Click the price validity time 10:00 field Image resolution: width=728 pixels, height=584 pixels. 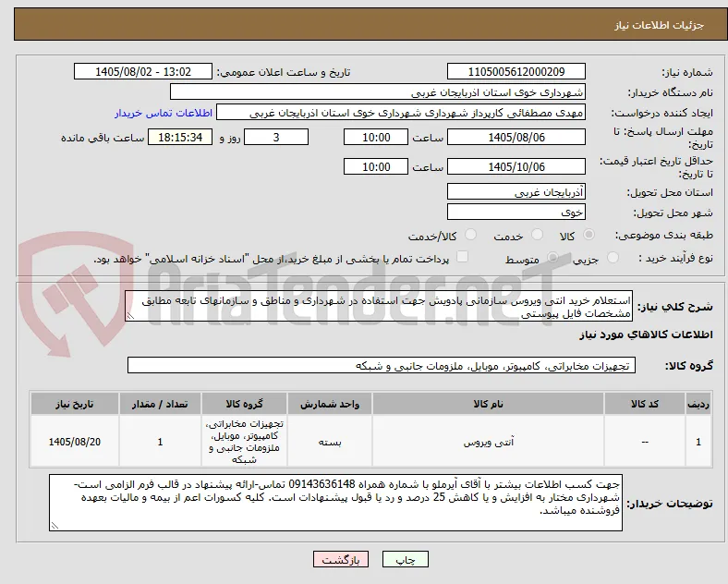(376, 166)
